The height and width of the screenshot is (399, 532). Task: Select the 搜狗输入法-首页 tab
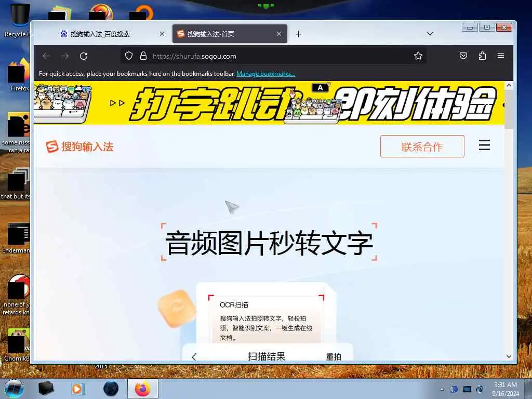(x=230, y=34)
